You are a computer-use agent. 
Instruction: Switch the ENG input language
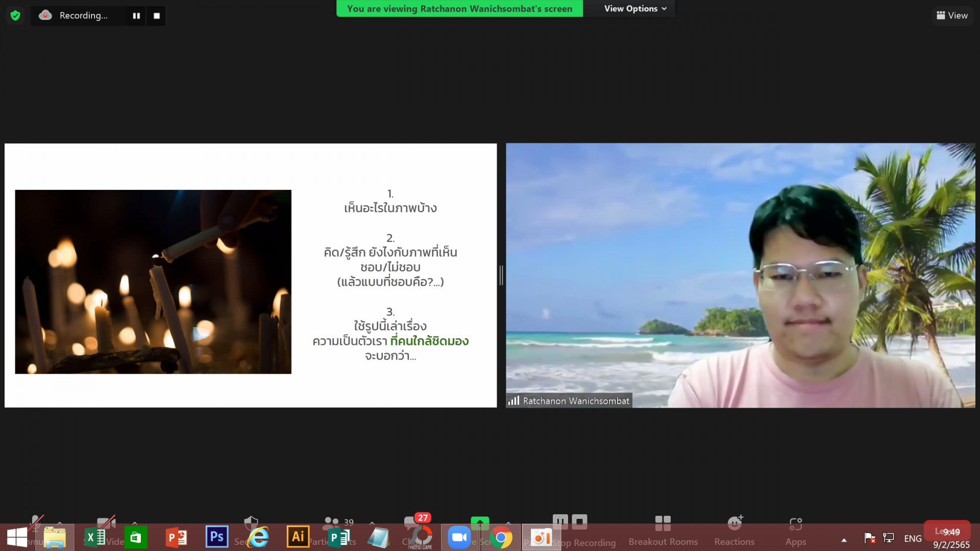(x=913, y=539)
